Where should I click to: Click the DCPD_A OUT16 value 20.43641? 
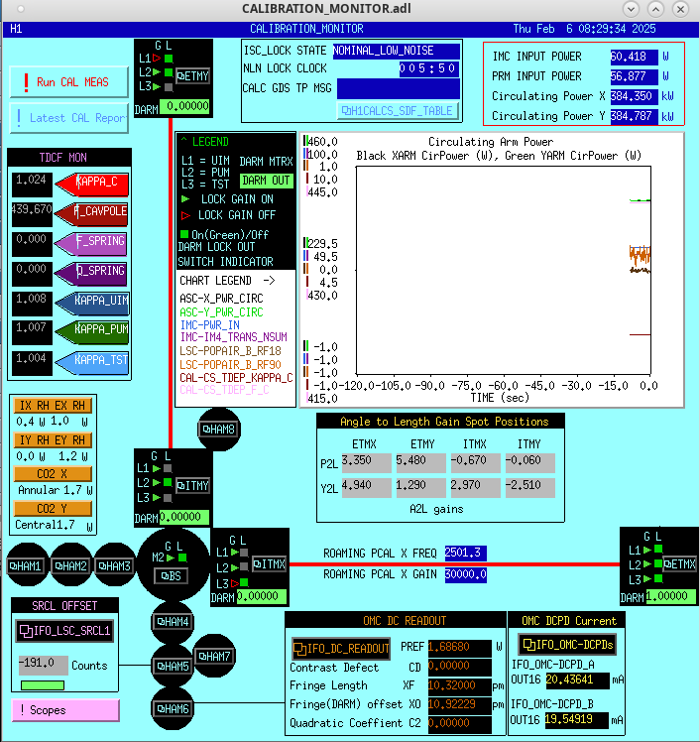577,680
